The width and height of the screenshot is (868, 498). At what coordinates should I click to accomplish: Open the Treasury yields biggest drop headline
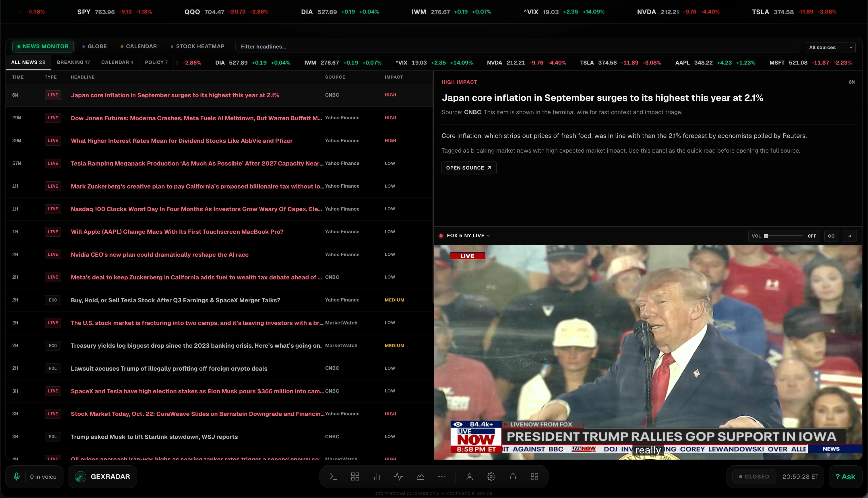(x=219, y=345)
